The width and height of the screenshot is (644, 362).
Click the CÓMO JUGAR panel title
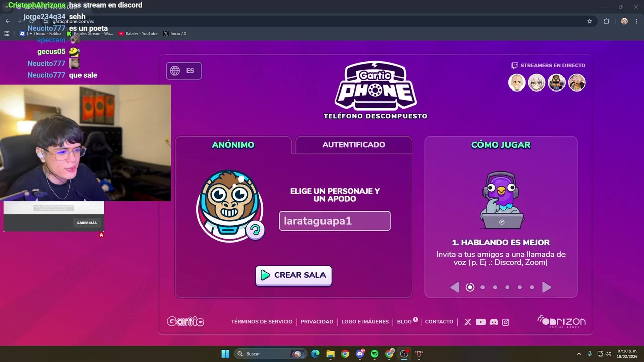pyautogui.click(x=501, y=145)
